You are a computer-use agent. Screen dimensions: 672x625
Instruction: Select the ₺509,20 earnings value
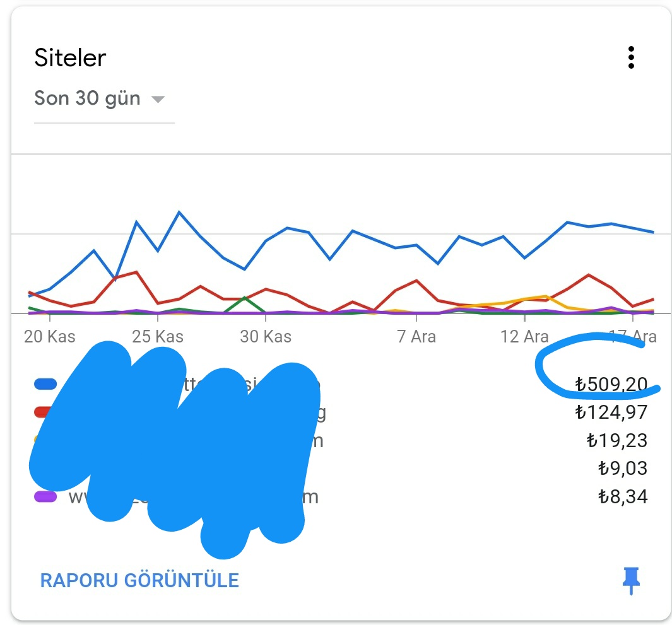click(x=611, y=384)
